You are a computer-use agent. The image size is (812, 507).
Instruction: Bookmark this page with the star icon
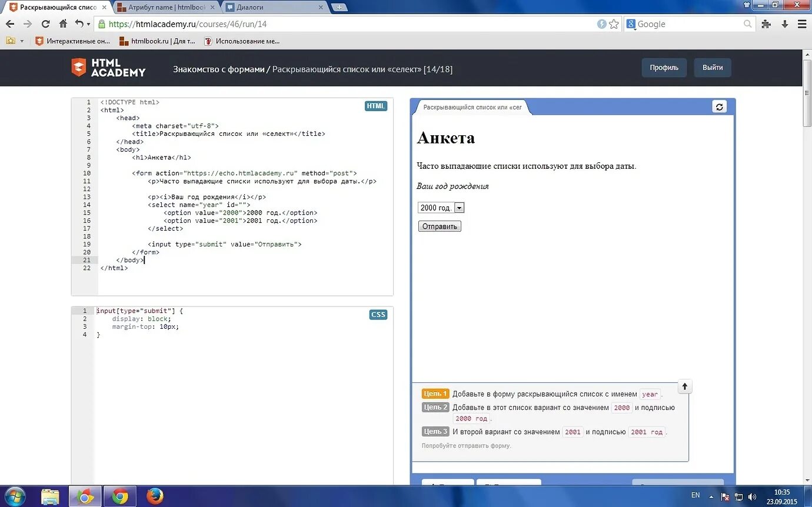(x=614, y=24)
